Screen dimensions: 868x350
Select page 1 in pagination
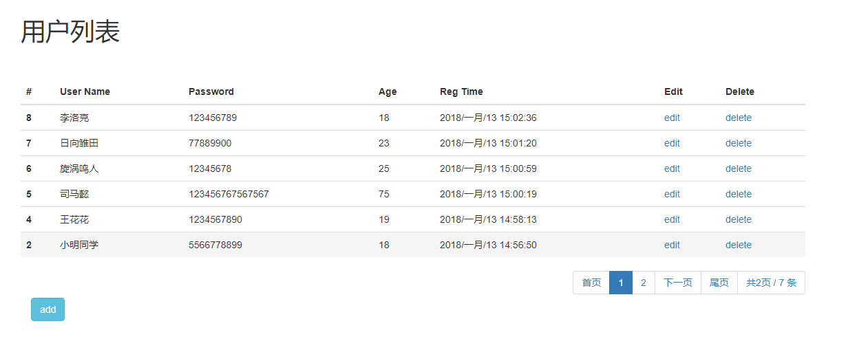coord(621,283)
